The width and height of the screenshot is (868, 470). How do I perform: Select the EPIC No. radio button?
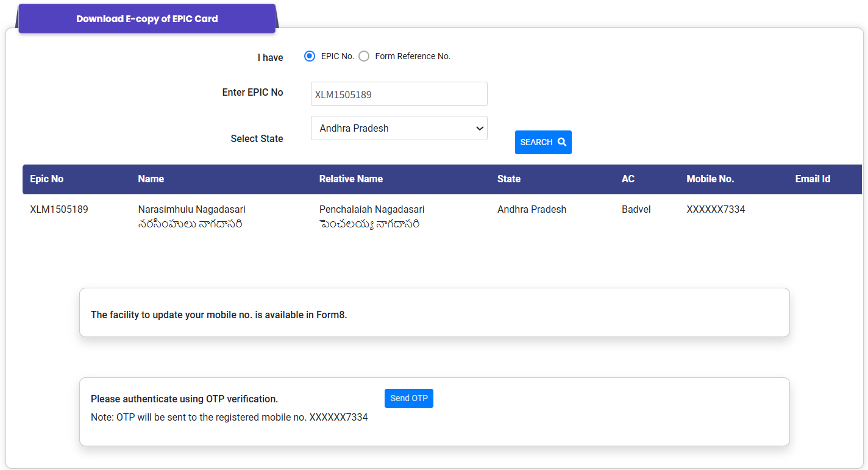click(x=310, y=55)
